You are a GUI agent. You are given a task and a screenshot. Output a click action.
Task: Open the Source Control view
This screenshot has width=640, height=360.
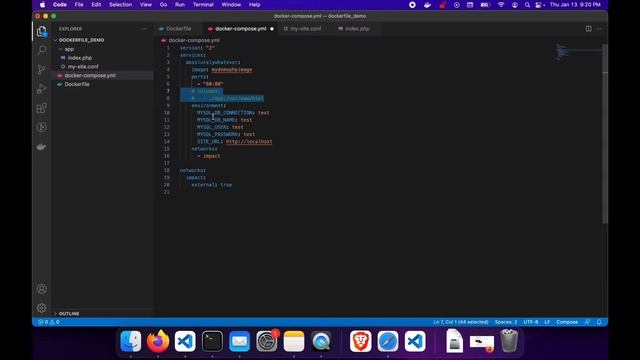click(x=42, y=69)
